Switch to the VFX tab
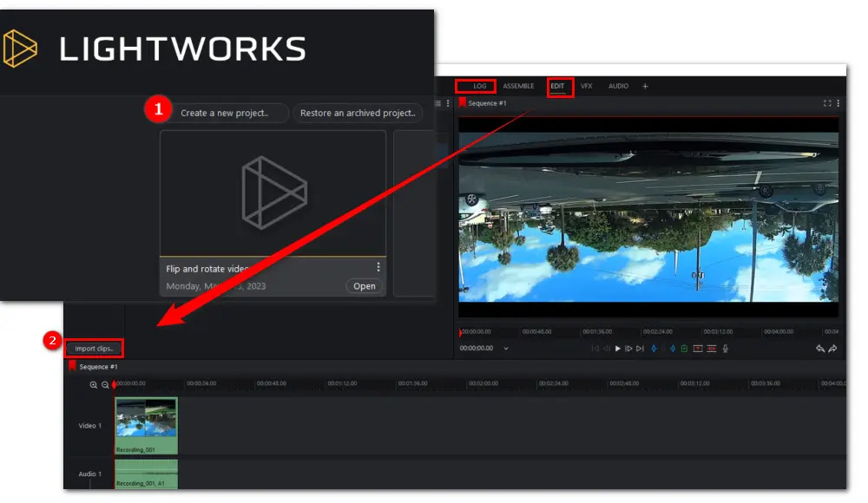The image size is (868, 503). pos(586,87)
